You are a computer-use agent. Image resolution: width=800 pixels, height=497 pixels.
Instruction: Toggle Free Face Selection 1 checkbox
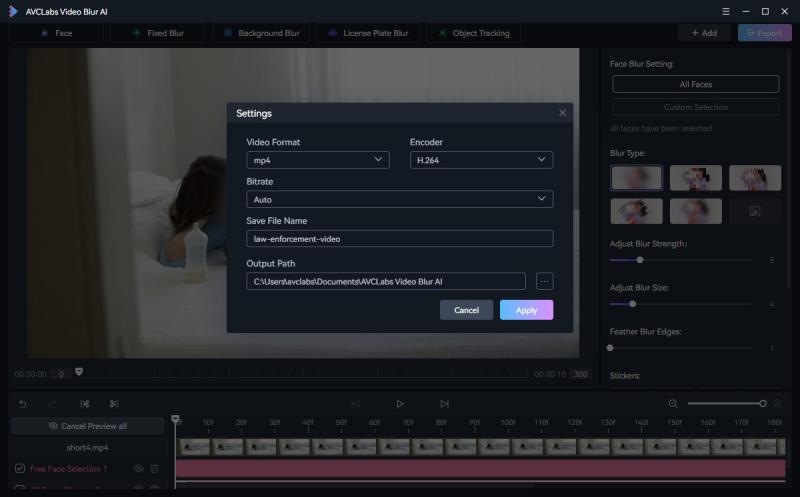click(x=20, y=468)
